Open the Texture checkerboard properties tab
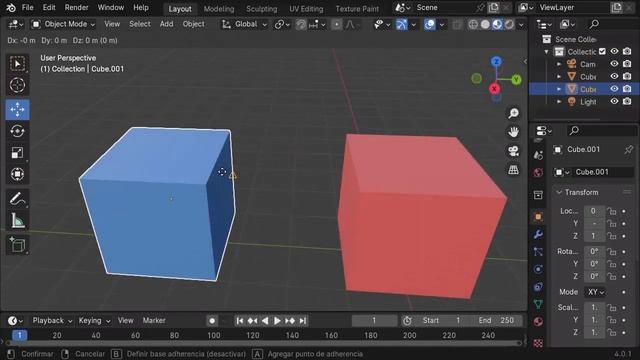Viewport: 640px width, 360px height. point(538,343)
